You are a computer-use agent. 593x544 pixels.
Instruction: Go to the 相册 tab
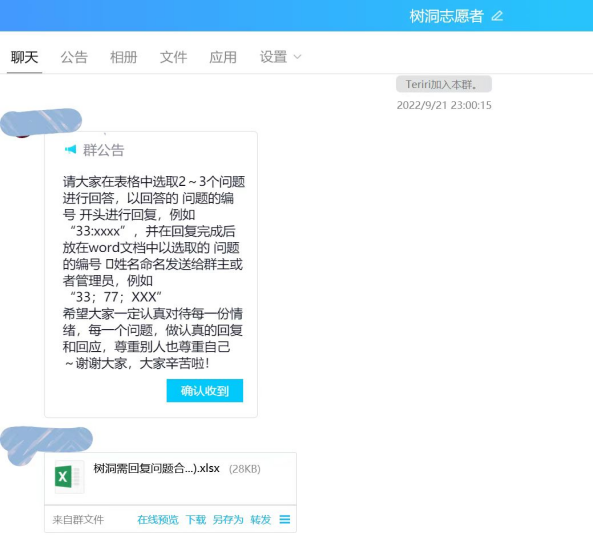pos(124,58)
